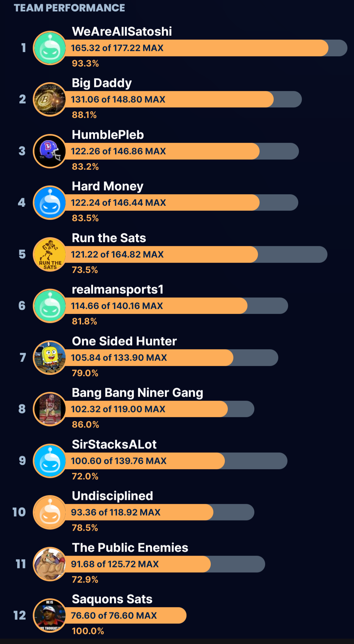354x644 pixels.
Task: Tap Big Daddy's bitcoin avatar
Action: pos(50,100)
